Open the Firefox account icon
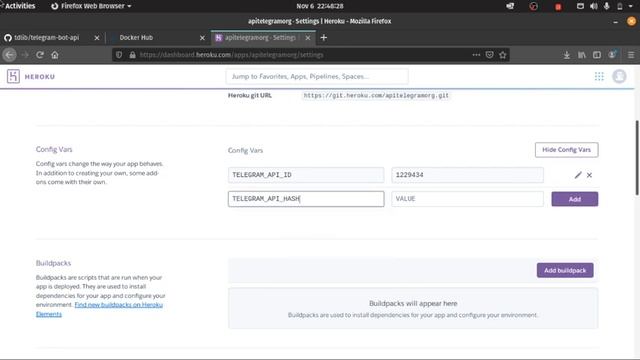This screenshot has height=360, width=640. pyautogui.click(x=612, y=54)
